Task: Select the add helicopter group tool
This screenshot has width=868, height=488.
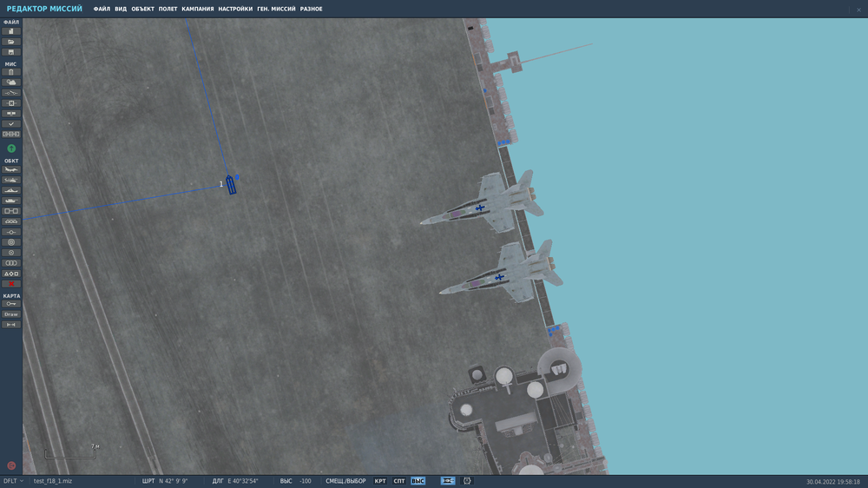Action: coord(11,180)
